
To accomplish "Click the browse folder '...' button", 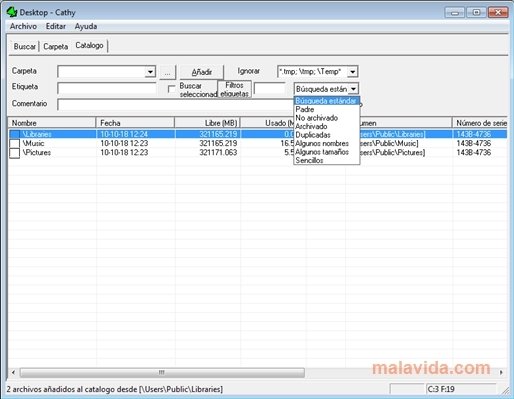I will coord(167,72).
